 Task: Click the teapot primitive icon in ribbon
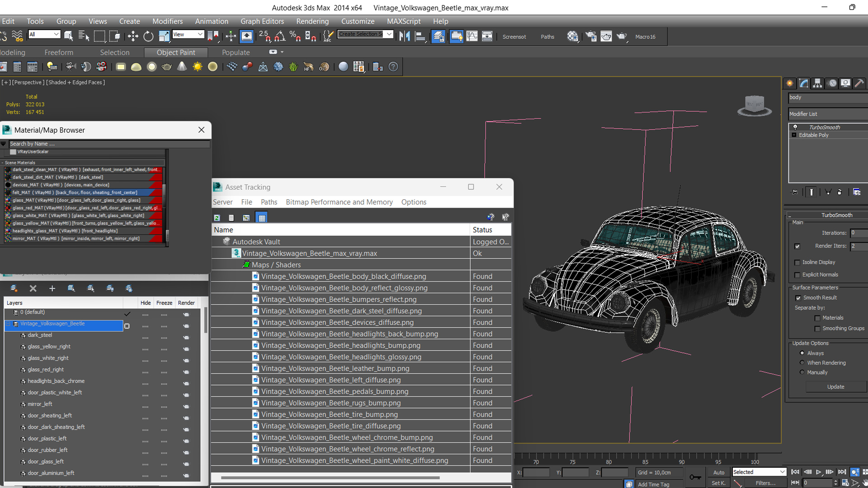pos(167,67)
